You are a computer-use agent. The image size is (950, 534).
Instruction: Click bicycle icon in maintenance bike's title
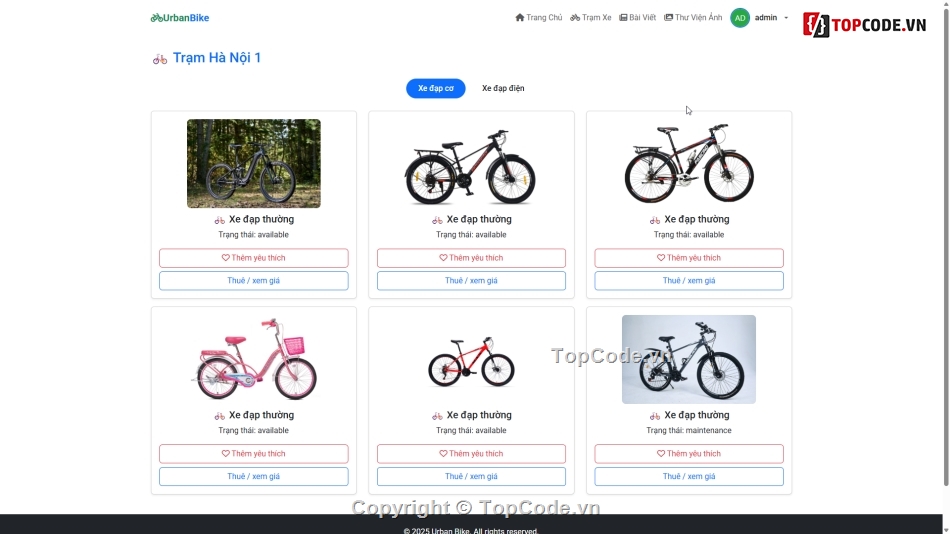(654, 416)
